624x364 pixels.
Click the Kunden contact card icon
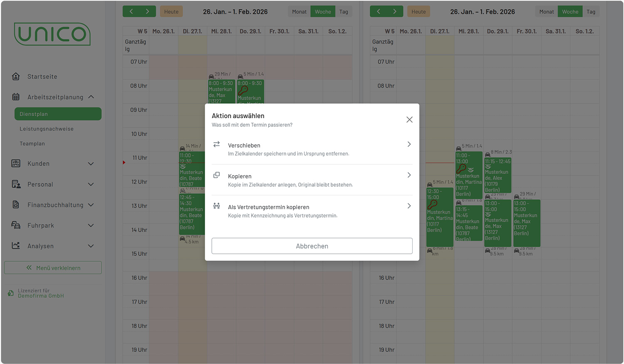click(x=16, y=163)
